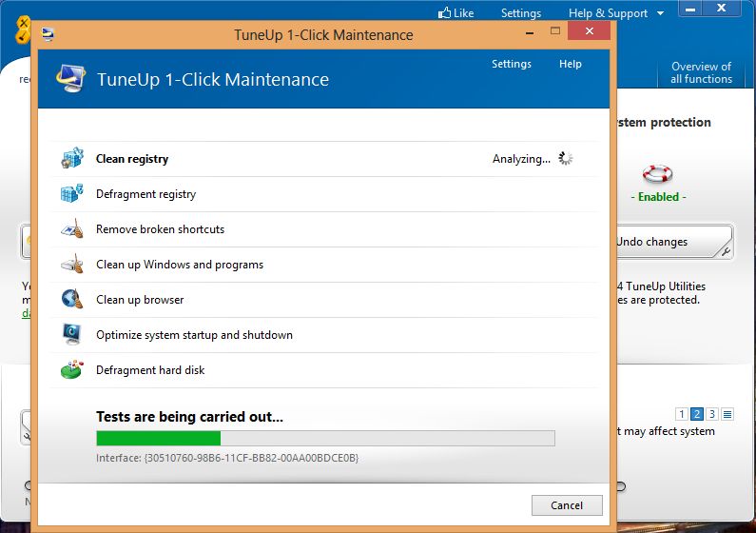Click the TuneUp monitor logo in blue header
Viewport: 756px width, 533px height.
click(x=71, y=78)
